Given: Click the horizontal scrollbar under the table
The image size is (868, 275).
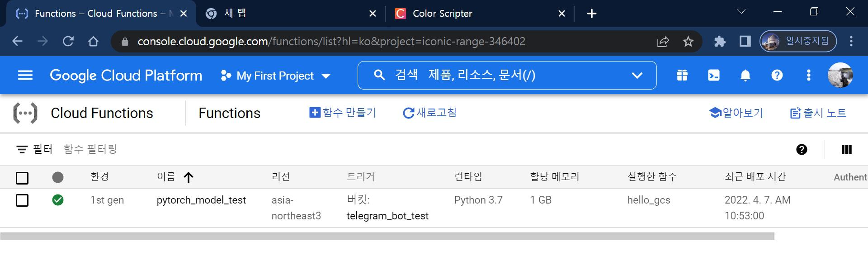Looking at the screenshot, I should [x=387, y=236].
